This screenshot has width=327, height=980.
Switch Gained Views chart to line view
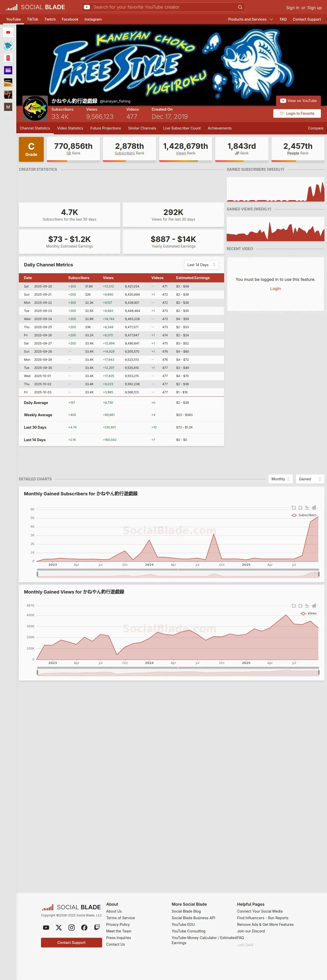click(307, 606)
